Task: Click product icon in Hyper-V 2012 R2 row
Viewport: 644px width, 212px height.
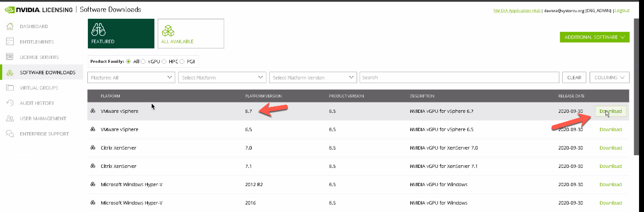Action: point(93,184)
